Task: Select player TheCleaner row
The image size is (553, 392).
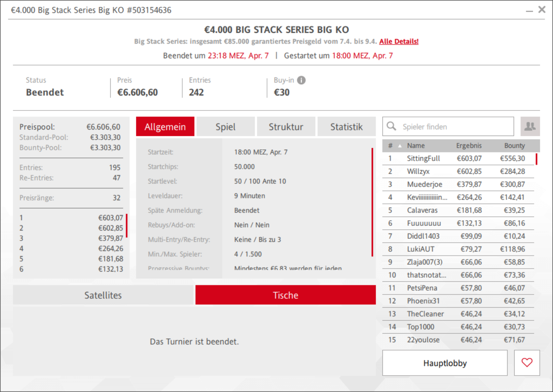Action: 458,314
